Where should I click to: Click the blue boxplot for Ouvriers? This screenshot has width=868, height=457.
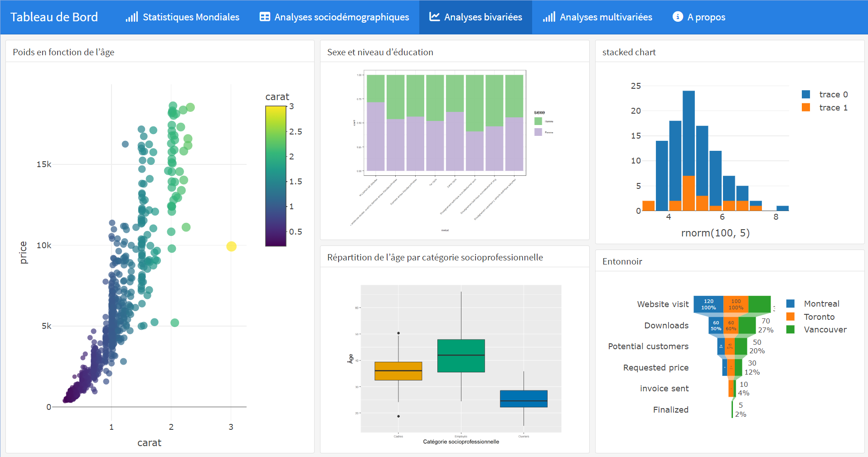coord(524,399)
